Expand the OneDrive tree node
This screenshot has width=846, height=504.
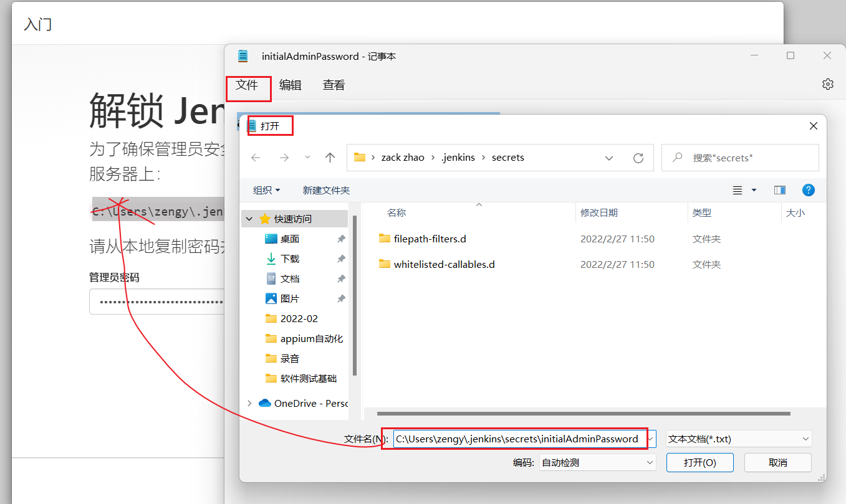pos(249,403)
